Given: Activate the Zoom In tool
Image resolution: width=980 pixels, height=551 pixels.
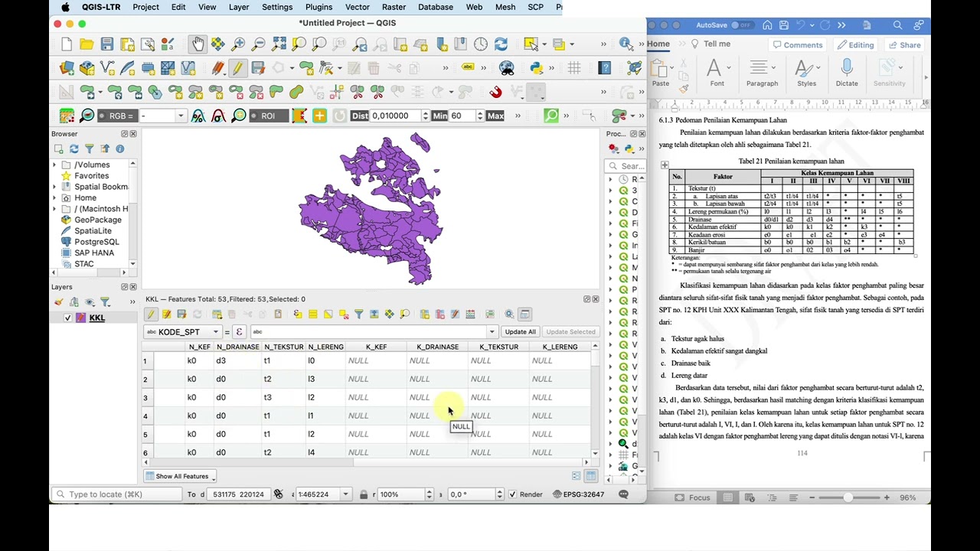Looking at the screenshot, I should (x=238, y=44).
